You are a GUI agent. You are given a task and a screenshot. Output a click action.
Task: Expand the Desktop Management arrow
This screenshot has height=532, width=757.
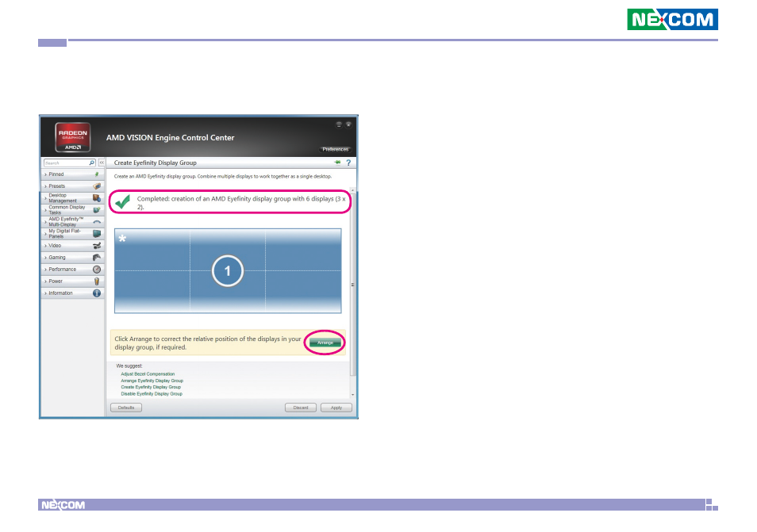pos(46,198)
